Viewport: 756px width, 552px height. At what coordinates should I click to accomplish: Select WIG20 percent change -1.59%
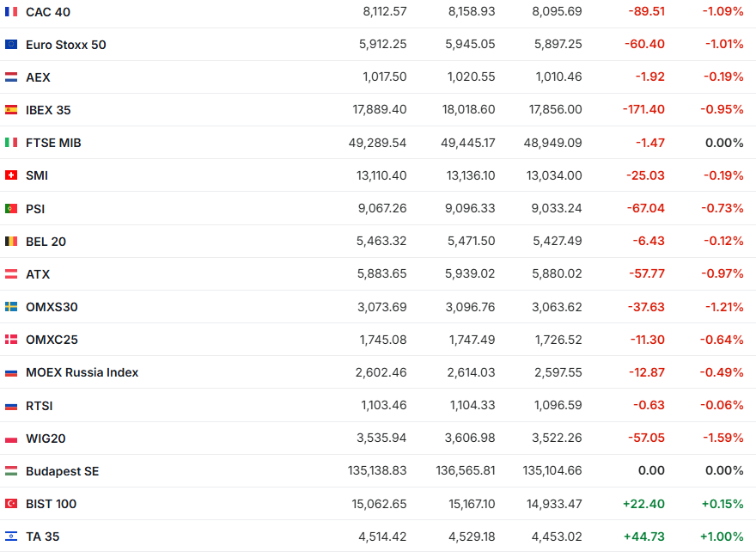[x=723, y=439]
